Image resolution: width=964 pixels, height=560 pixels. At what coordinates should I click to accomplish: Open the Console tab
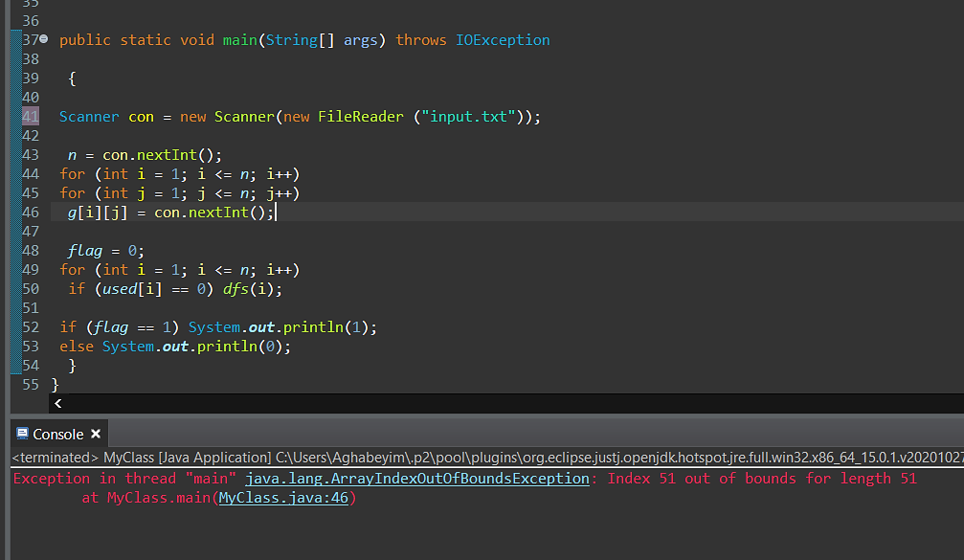pyautogui.click(x=58, y=434)
